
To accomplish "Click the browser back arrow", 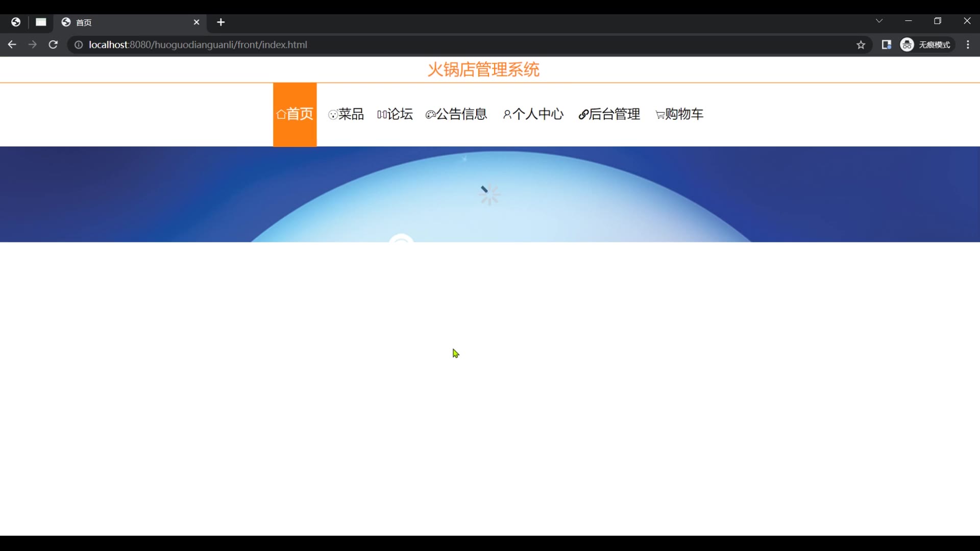I will (12, 45).
